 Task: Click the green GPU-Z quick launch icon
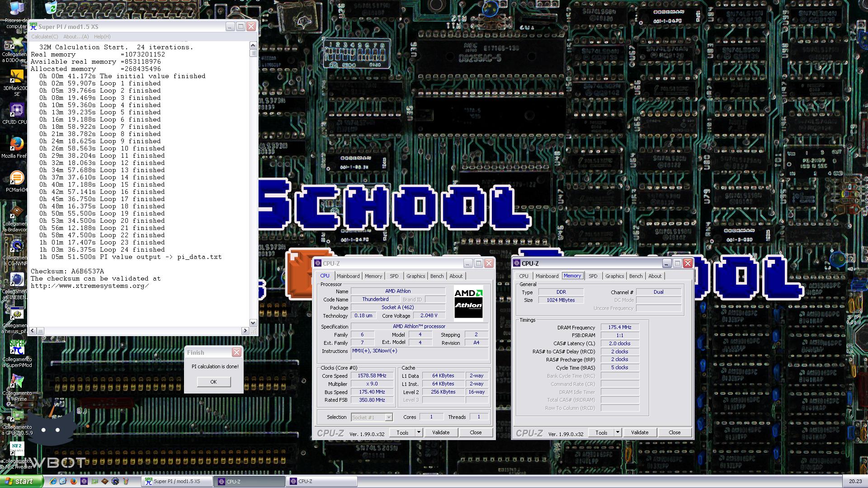tap(94, 482)
